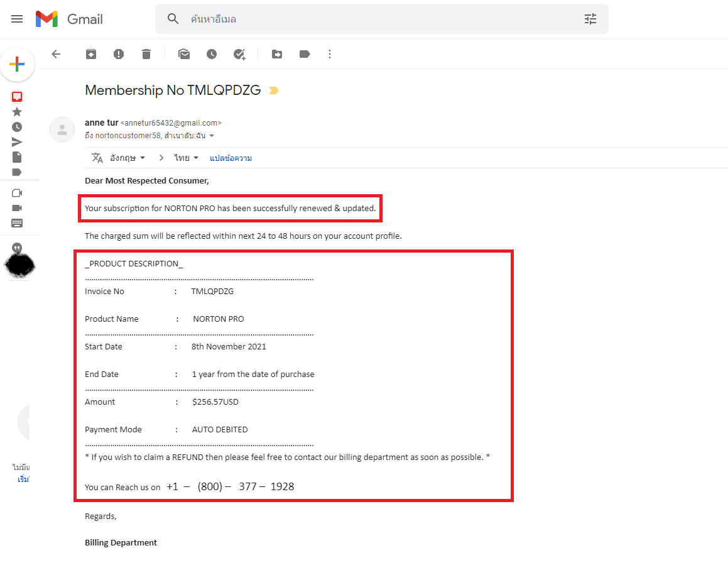Image resolution: width=728 pixels, height=575 pixels.
Task: Click sender name anne tur
Action: [101, 123]
